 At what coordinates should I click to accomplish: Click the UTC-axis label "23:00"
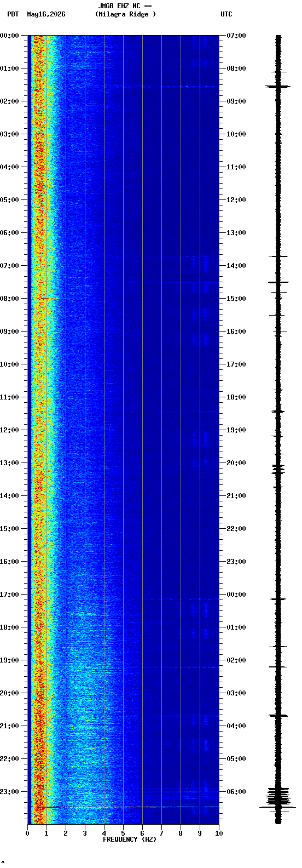[236, 562]
